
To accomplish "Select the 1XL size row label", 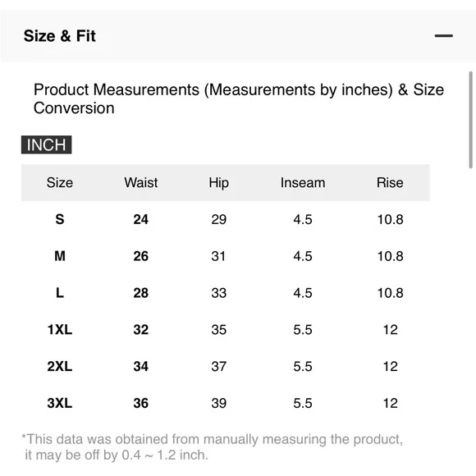I will tap(60, 330).
